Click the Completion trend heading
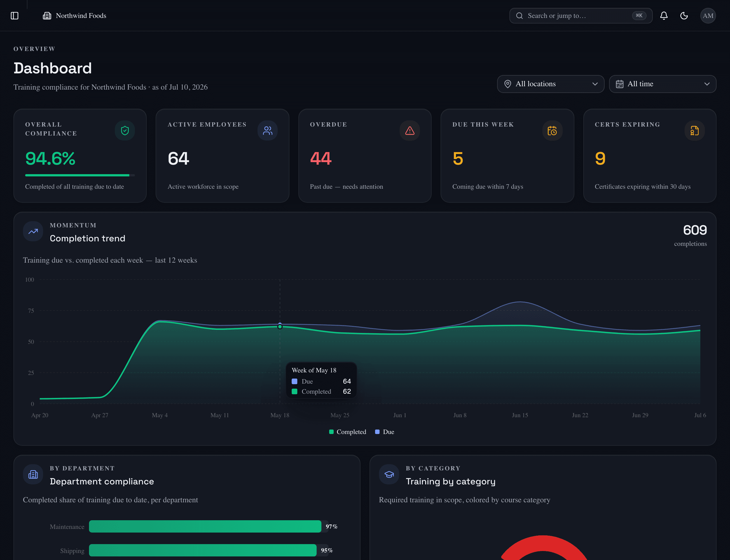This screenshot has height=560, width=730. point(88,238)
